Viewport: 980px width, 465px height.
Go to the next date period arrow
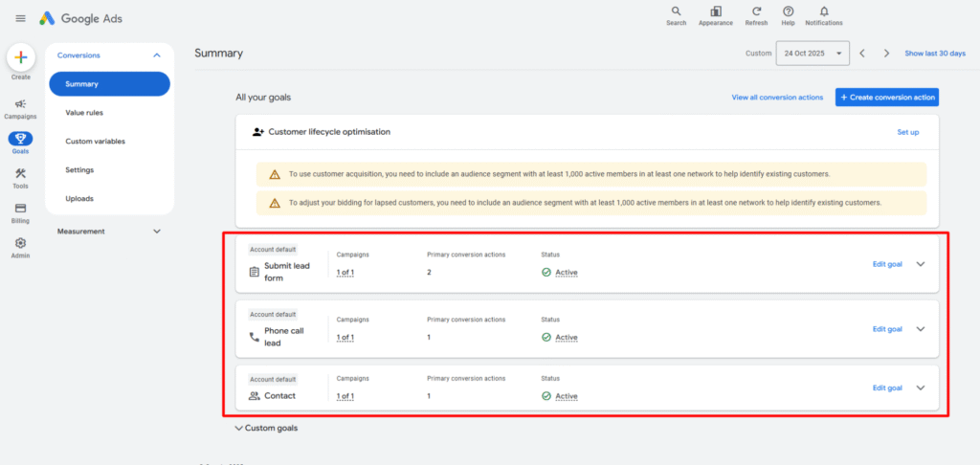886,54
